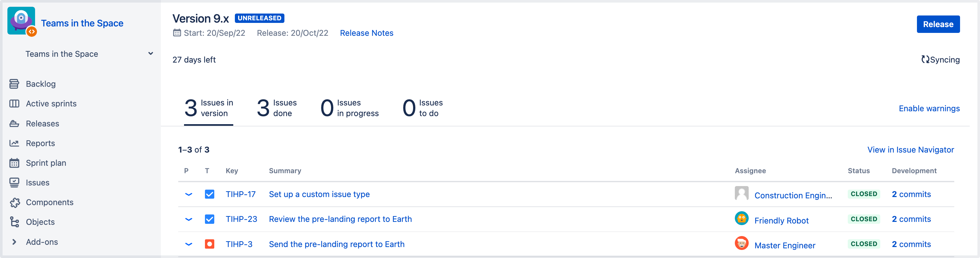Open Components puzzle icon
The width and height of the screenshot is (980, 258).
pos(15,202)
